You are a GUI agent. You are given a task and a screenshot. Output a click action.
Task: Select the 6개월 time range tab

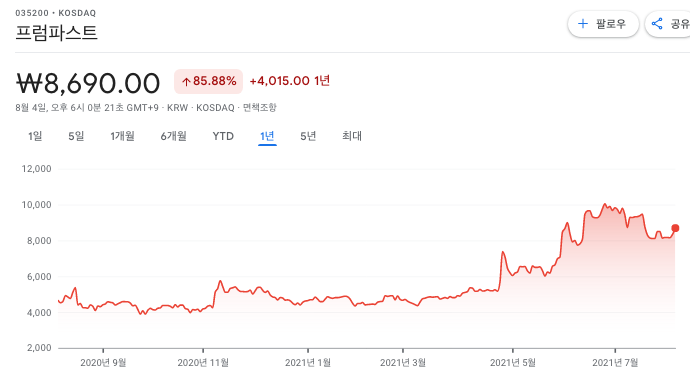pos(173,136)
